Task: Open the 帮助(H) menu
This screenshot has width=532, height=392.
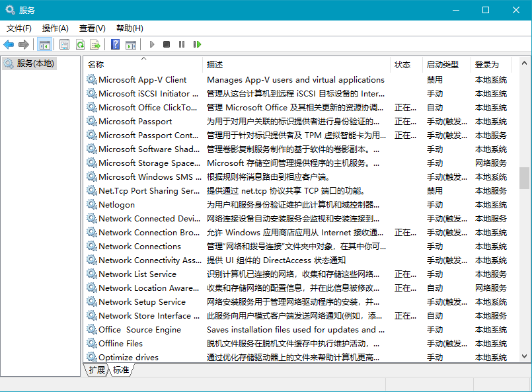Action: tap(130, 28)
